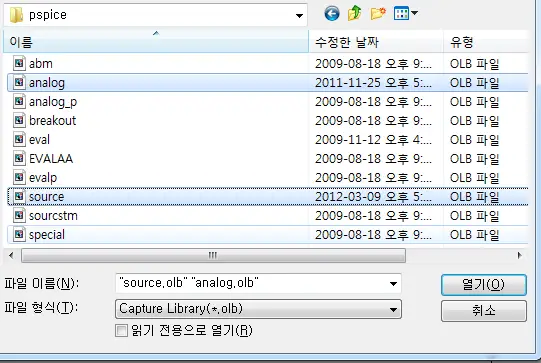Click the Back navigation arrow icon
Screen dimensions: 541x363
pos(332,14)
